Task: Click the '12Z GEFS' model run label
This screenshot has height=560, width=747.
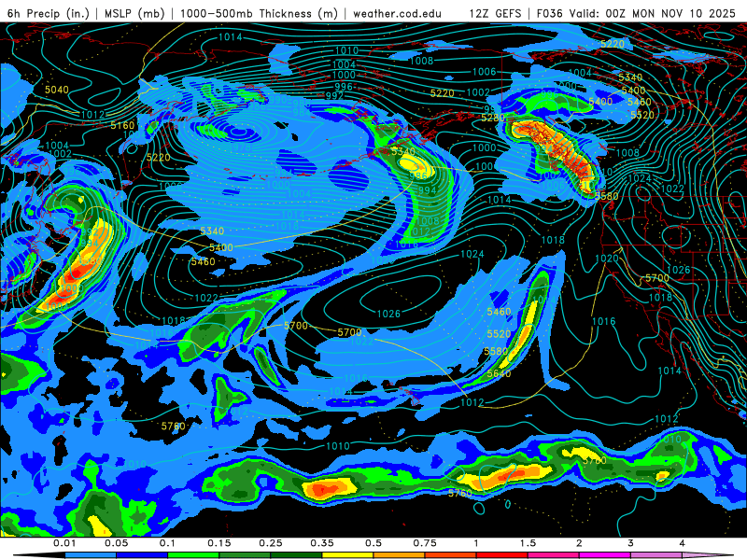Action: (495, 13)
